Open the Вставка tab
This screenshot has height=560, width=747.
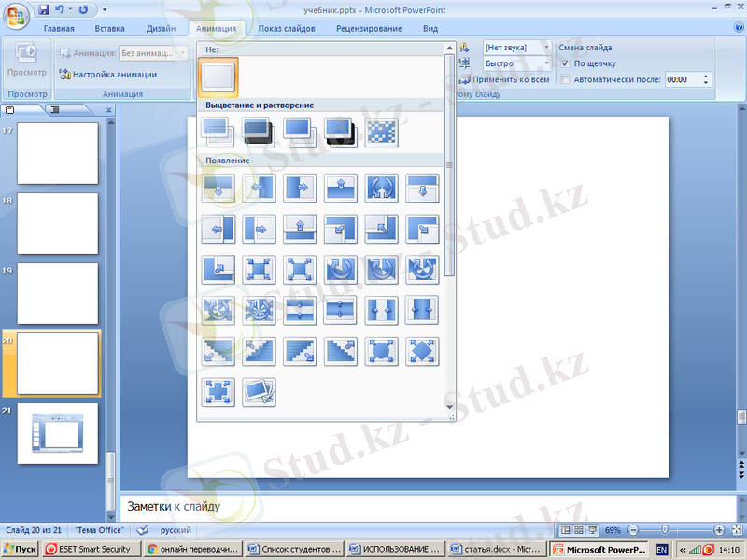click(109, 29)
